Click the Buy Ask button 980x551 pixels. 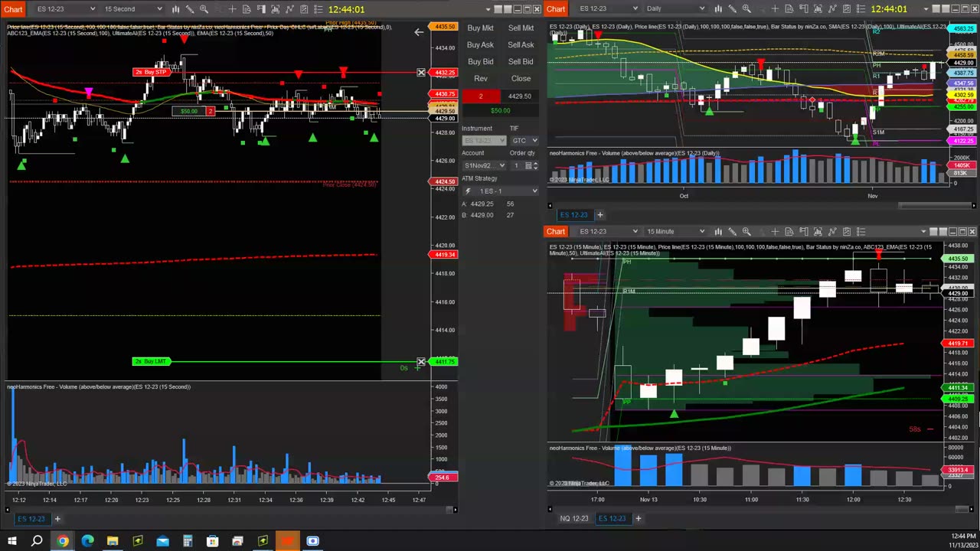pos(480,45)
